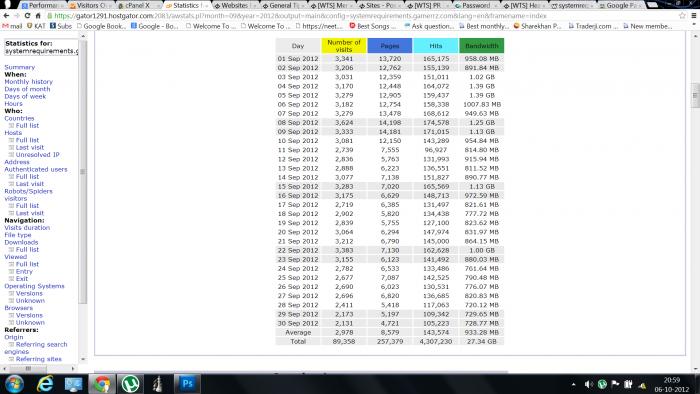Open the Operating Systems link
This screenshot has height=394, width=700.
pyautogui.click(x=34, y=286)
